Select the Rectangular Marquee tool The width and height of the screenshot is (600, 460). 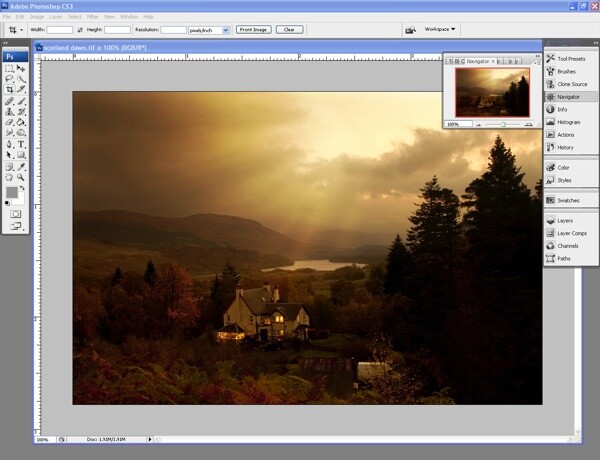(10, 69)
